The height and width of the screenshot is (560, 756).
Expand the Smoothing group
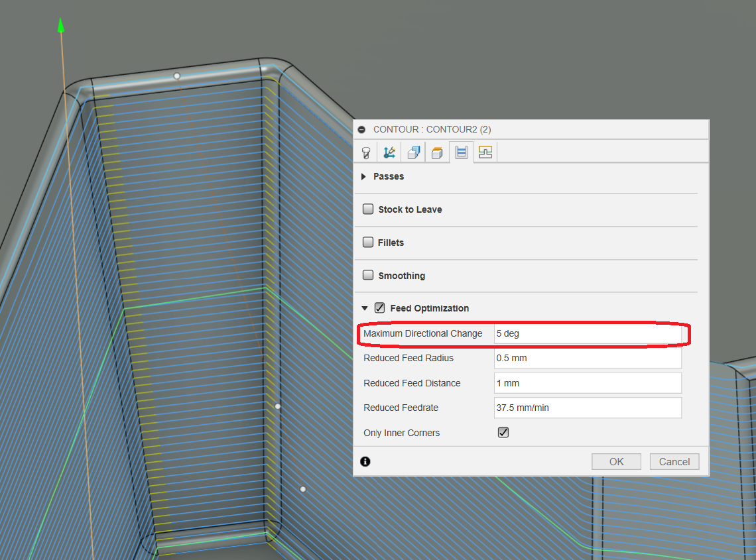coord(368,275)
